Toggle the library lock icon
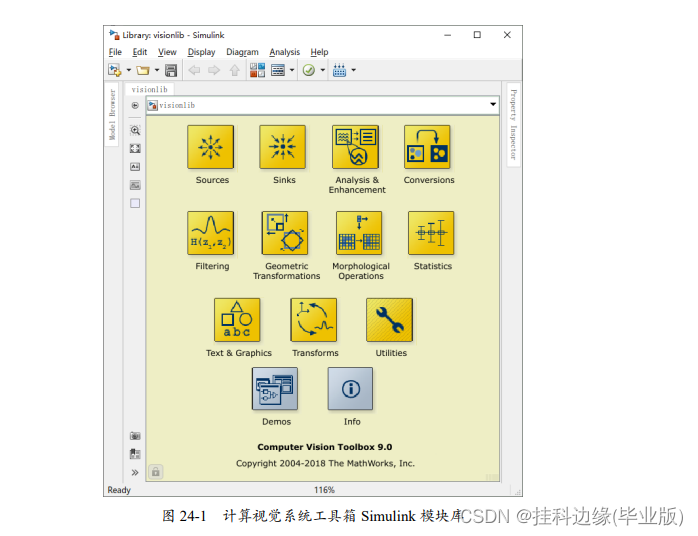This screenshot has width=698, height=536. pos(155,471)
